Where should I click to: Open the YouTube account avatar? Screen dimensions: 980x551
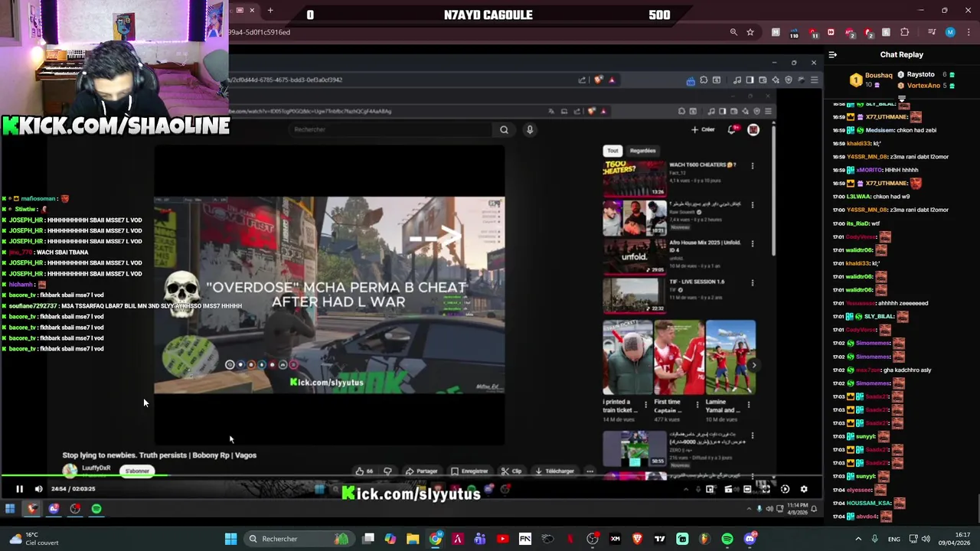(x=753, y=129)
